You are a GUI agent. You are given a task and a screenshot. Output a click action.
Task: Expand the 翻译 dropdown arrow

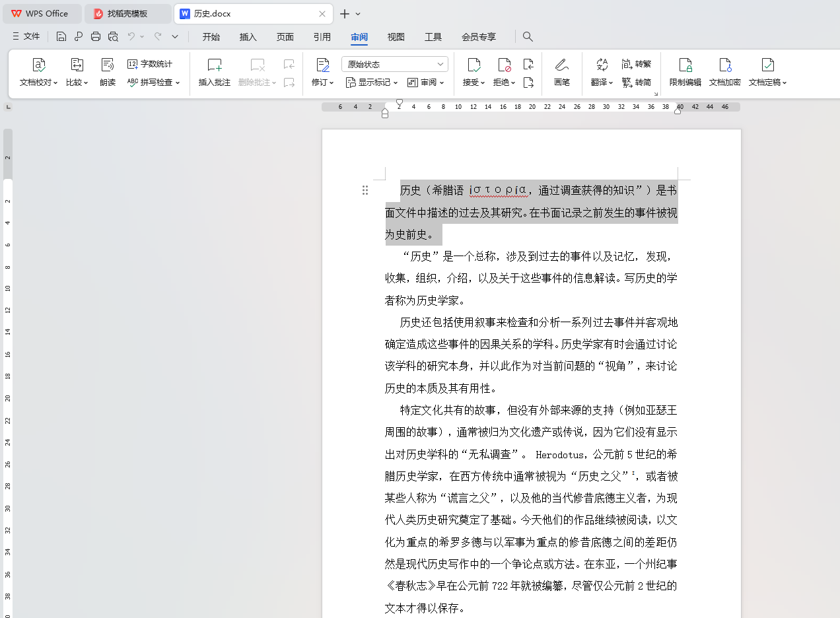[x=611, y=83]
